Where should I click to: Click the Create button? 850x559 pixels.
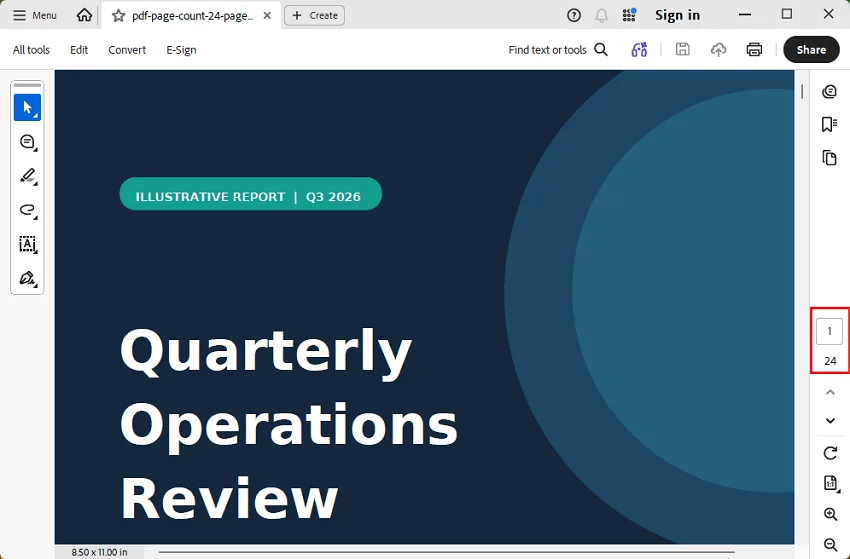[x=314, y=16]
